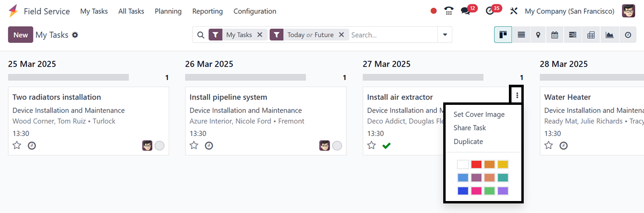Toggle star on Install pipeline system
The height and width of the screenshot is (213, 644).
[x=194, y=146]
